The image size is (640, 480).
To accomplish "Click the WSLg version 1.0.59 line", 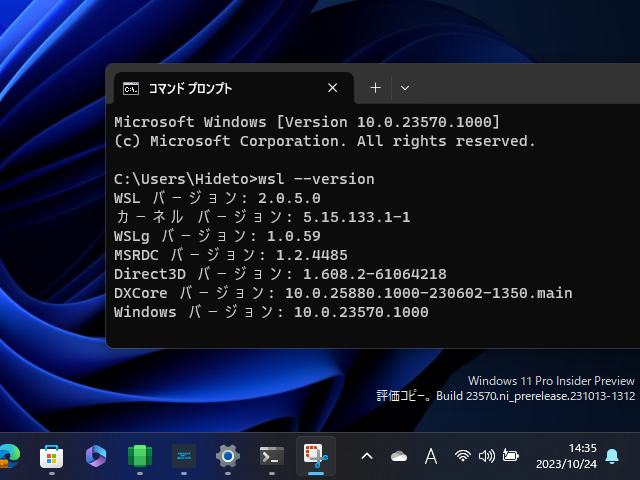I will click(217, 236).
